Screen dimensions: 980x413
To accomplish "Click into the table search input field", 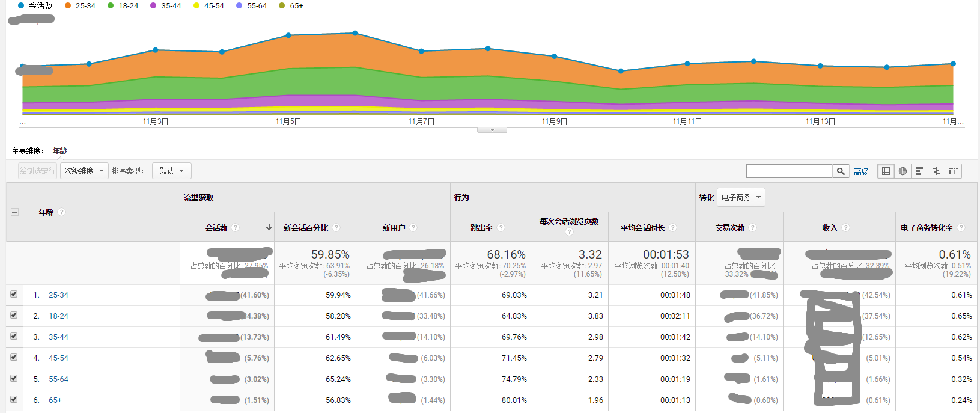I will 789,171.
